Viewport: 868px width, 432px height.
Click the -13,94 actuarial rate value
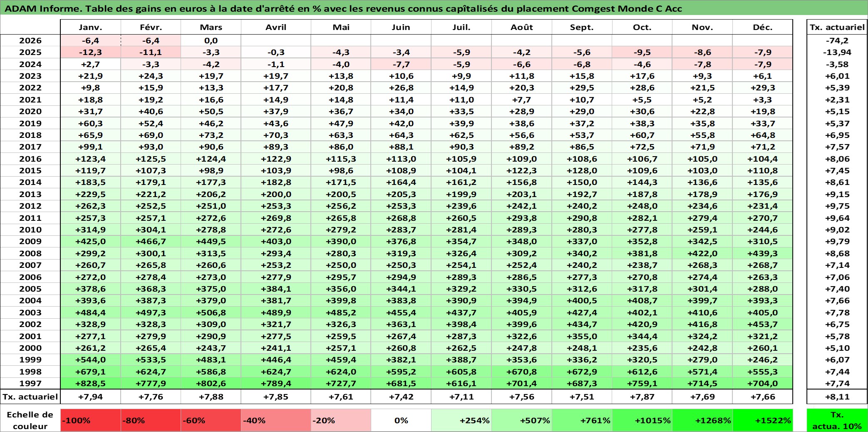tap(837, 52)
